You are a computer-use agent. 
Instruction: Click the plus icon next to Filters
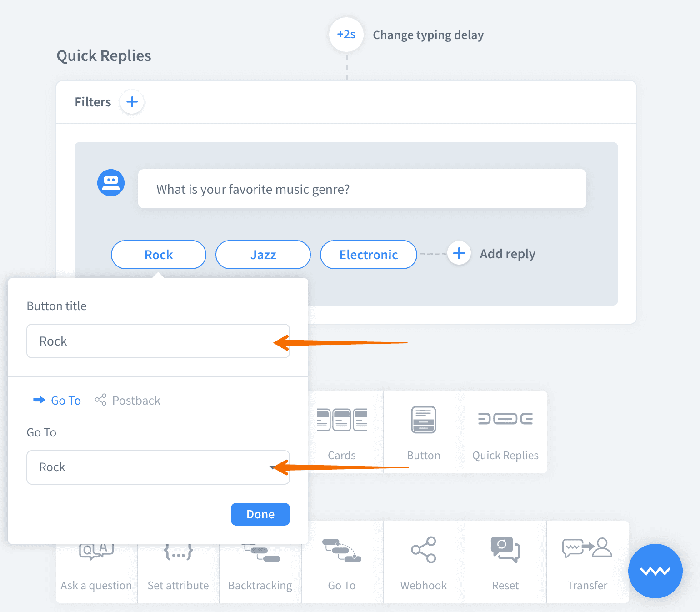[x=132, y=102]
